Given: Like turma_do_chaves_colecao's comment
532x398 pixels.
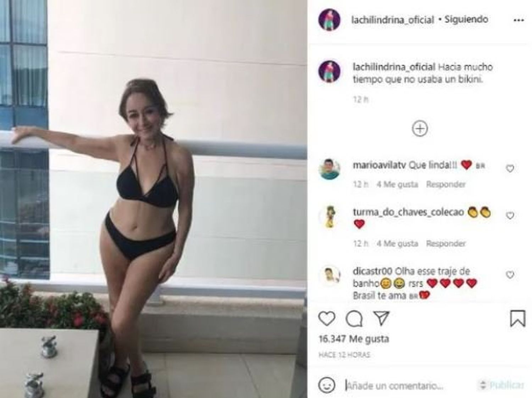Looking at the screenshot, I should coord(510,216).
